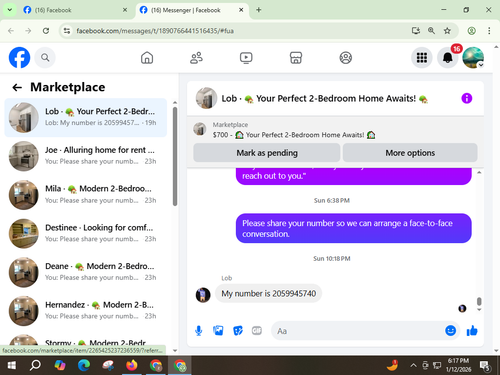The image size is (500, 375).
Task: Open the $700 Your Perfect 2-Bedroom listing link
Action: pos(294,135)
